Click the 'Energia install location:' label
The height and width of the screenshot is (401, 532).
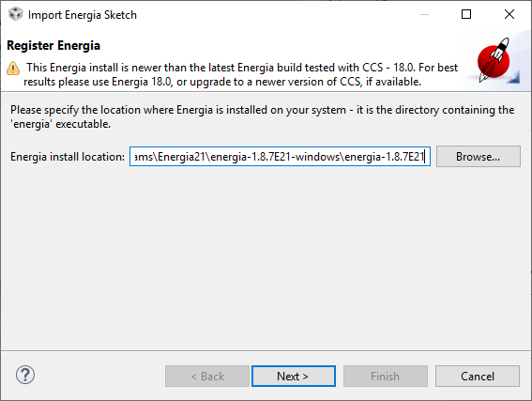click(x=68, y=157)
